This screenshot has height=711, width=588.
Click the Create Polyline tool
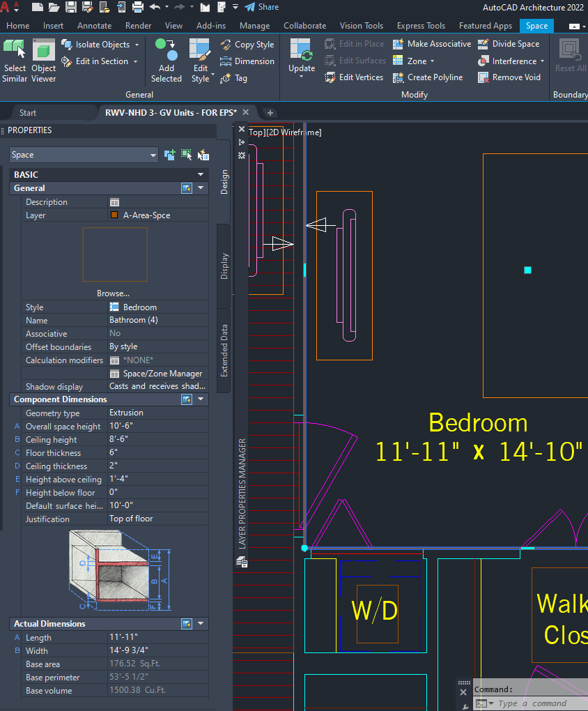pos(428,77)
